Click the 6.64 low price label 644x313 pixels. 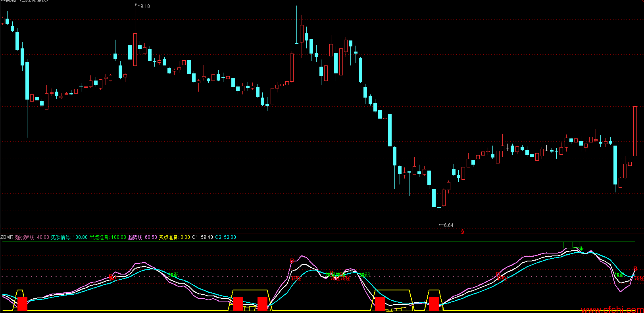(x=448, y=225)
